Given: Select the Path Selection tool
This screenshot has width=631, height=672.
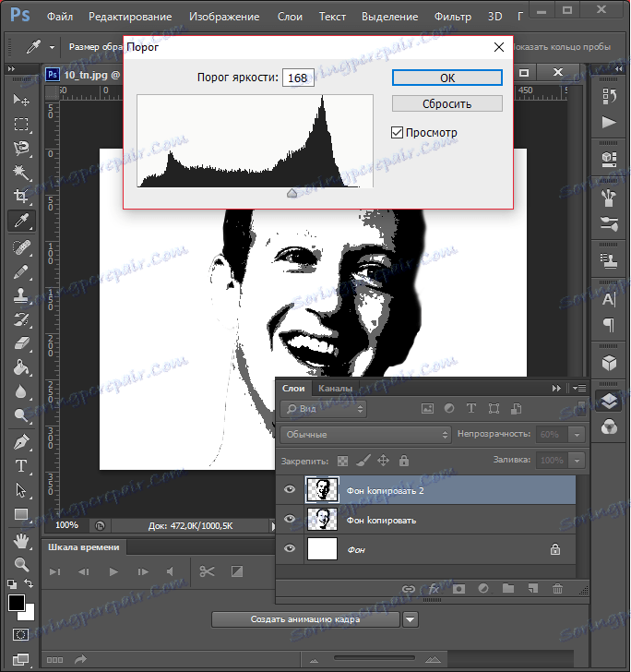Looking at the screenshot, I should coord(21,490).
